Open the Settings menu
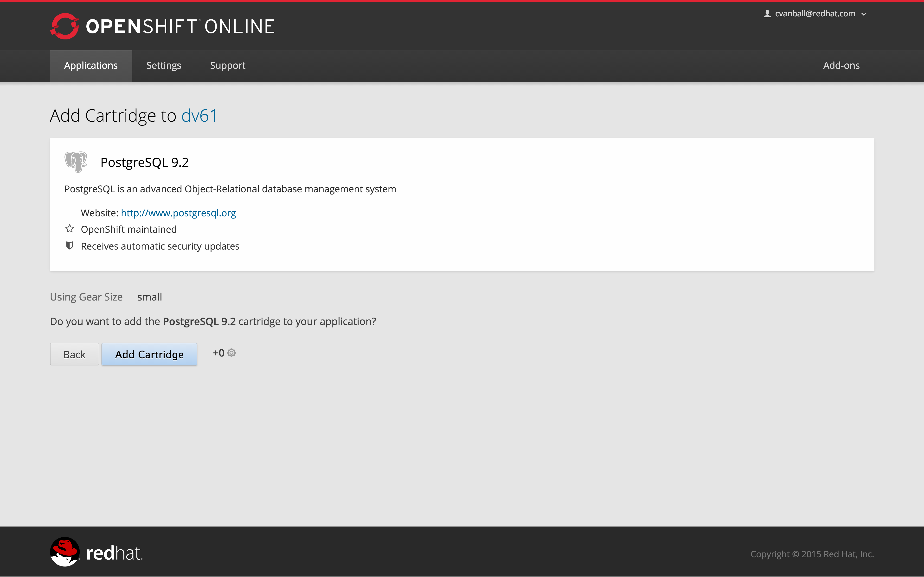 click(x=164, y=65)
